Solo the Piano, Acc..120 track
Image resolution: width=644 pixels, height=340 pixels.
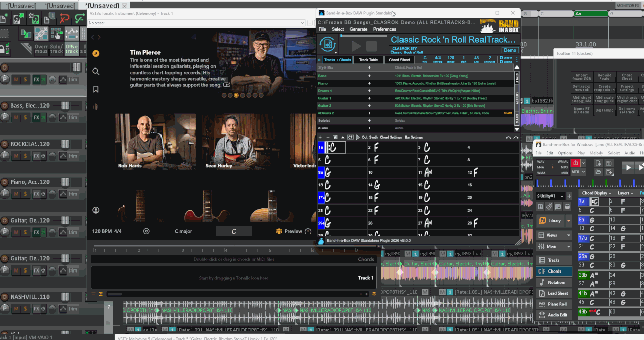(x=25, y=194)
